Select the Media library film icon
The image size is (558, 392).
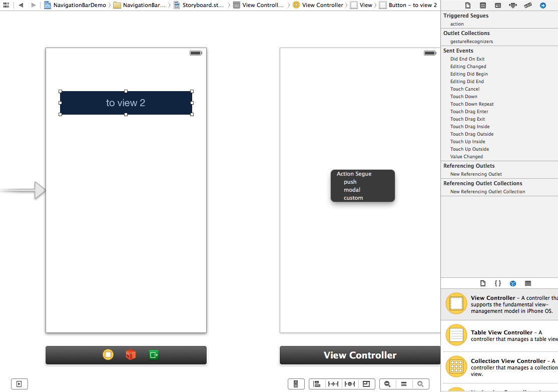point(528,283)
